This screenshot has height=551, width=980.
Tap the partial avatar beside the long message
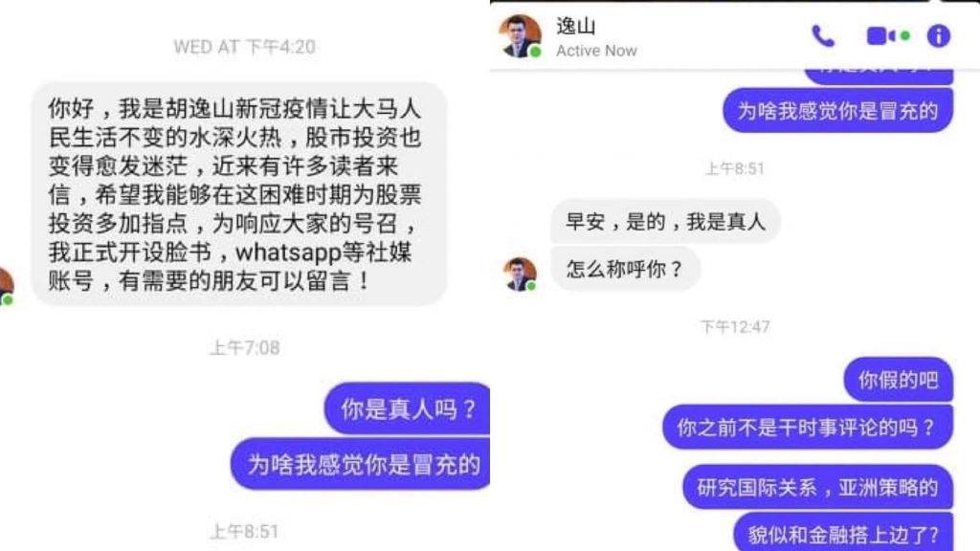(x=7, y=287)
